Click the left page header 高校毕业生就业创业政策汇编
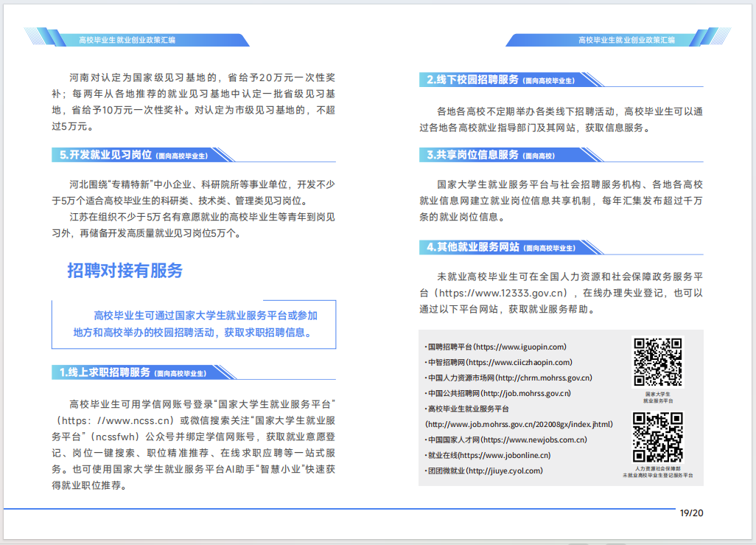 click(127, 40)
